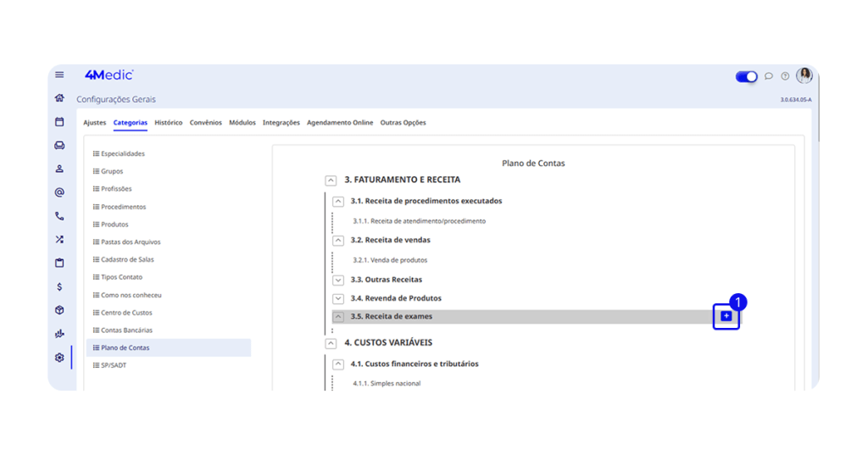Expand 3.3. Outras Receitas node
This screenshot has height=455, width=868.
[338, 280]
